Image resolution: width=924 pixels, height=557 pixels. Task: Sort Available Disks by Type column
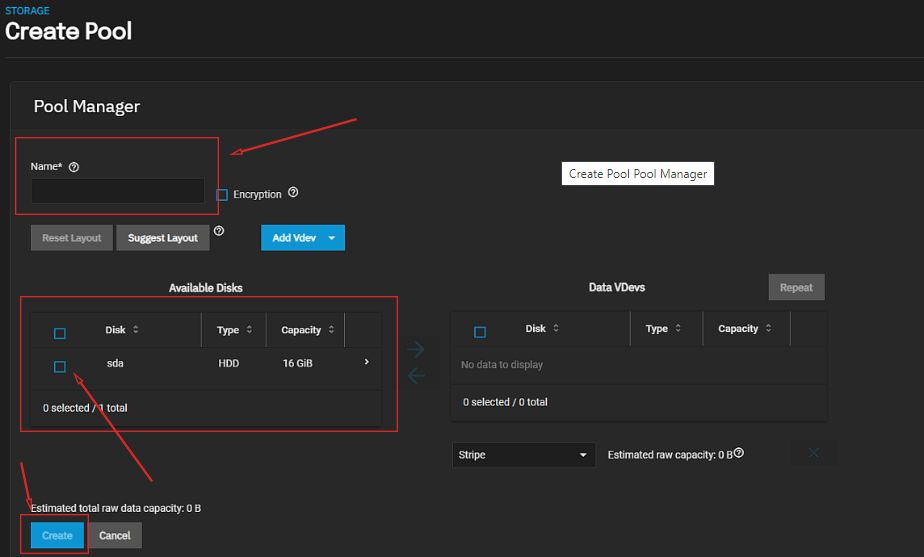click(229, 330)
